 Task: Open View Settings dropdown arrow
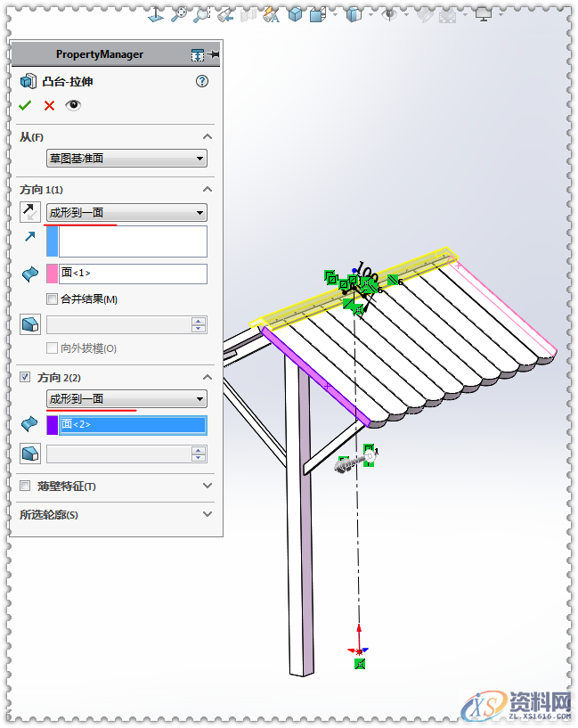501,15
